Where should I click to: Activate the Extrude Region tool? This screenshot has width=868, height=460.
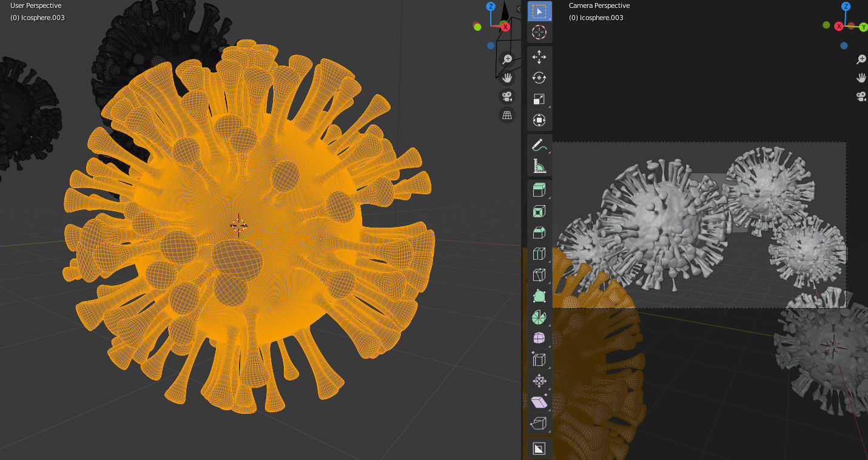tap(539, 191)
